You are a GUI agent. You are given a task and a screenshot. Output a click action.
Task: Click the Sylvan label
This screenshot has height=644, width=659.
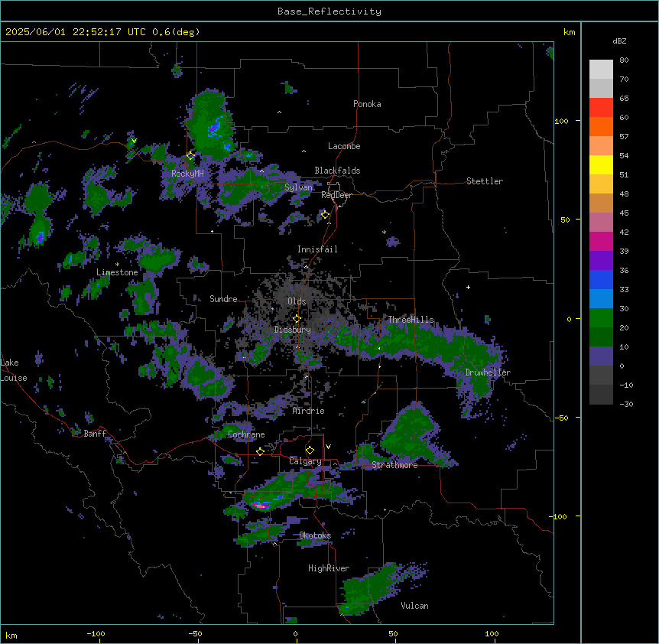pyautogui.click(x=298, y=187)
